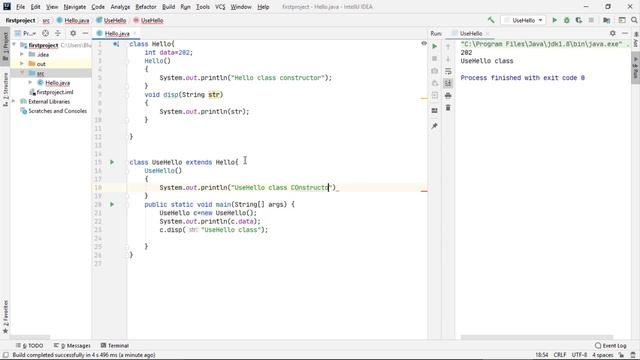The image size is (640, 360).
Task: Open the File menu
Action: (x=20, y=7)
